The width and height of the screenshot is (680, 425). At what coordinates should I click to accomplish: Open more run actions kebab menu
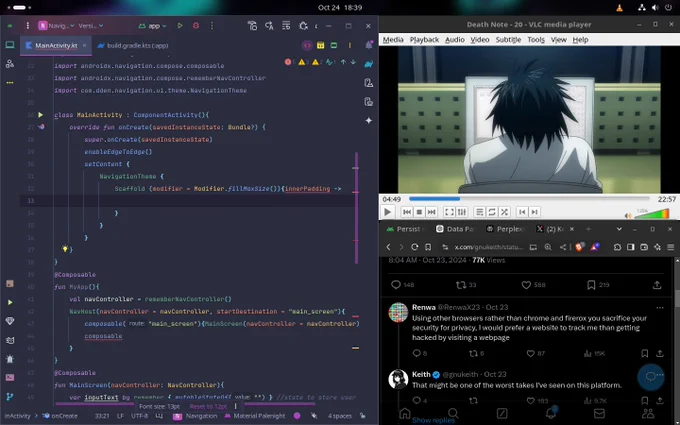pyautogui.click(x=212, y=26)
